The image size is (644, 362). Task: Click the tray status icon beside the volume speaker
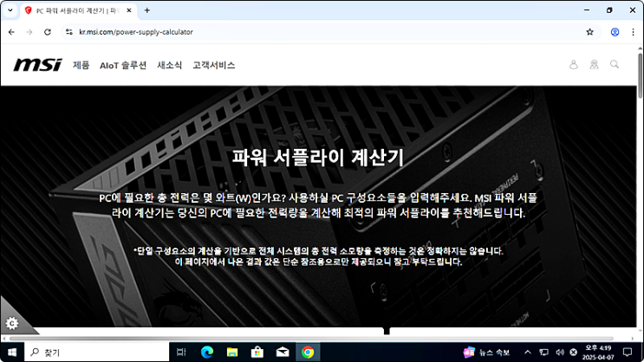pyautogui.click(x=573, y=352)
